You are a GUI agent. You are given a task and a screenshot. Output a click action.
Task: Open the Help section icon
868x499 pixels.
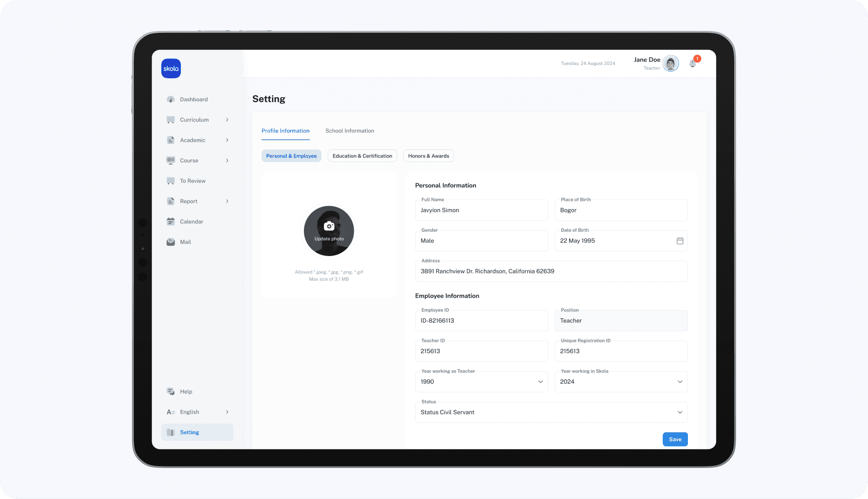[x=171, y=391]
